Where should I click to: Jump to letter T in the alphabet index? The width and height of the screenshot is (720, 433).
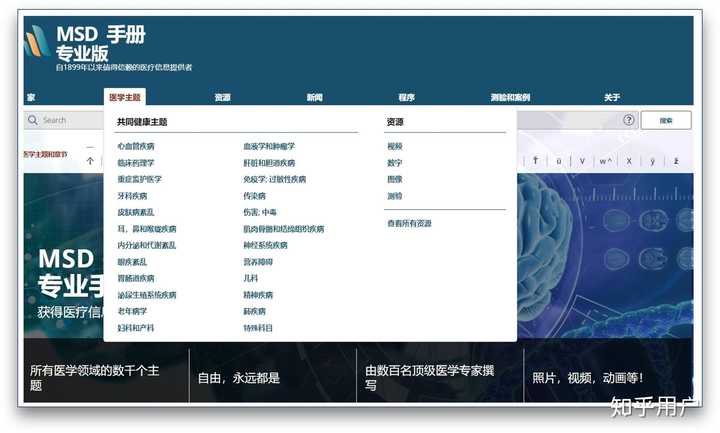pyautogui.click(x=535, y=161)
